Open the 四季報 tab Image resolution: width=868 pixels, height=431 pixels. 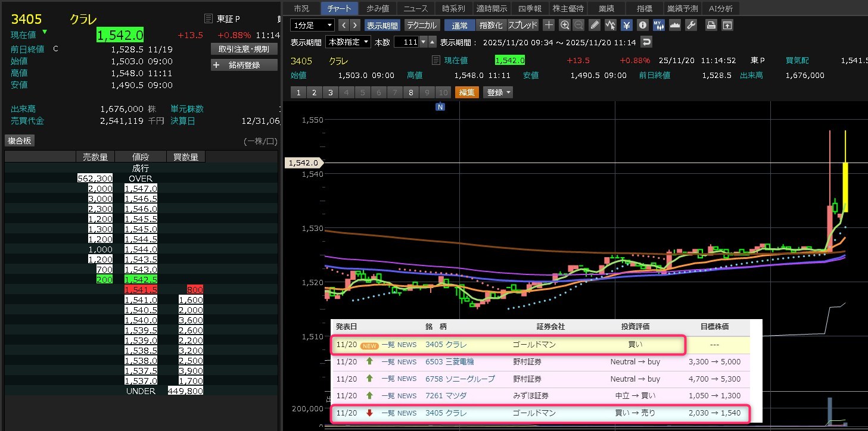point(530,8)
